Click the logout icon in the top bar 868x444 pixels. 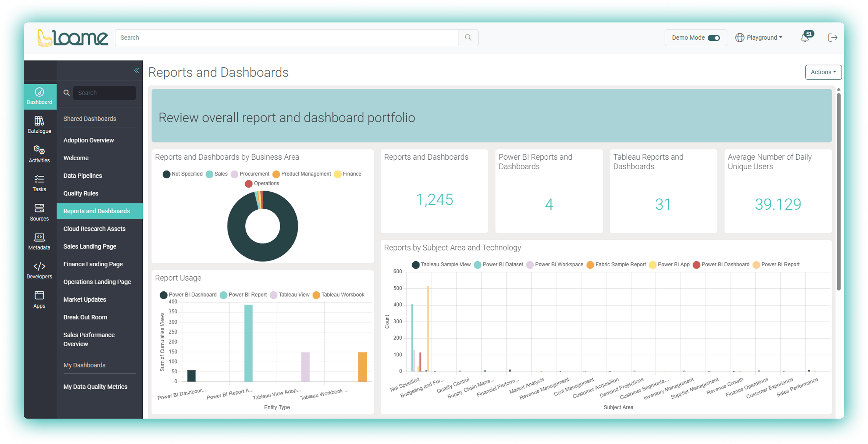(833, 37)
